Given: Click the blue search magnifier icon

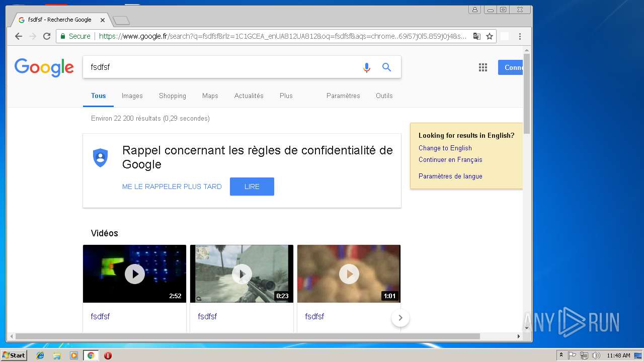Looking at the screenshot, I should (x=386, y=67).
